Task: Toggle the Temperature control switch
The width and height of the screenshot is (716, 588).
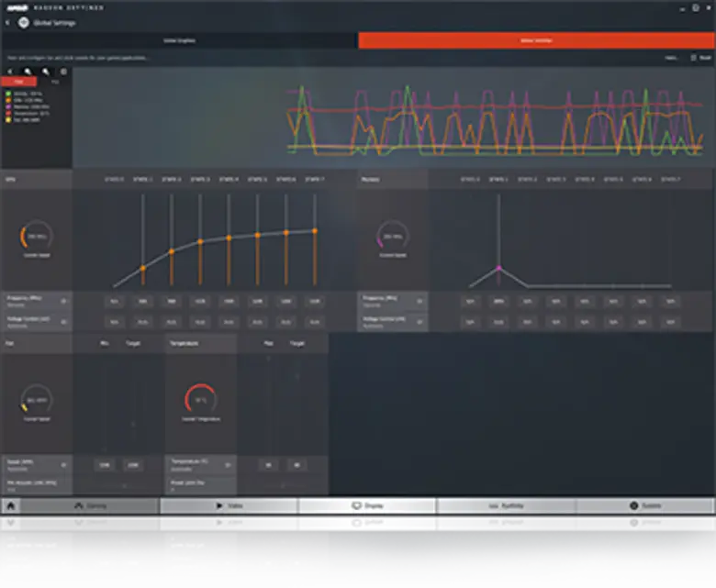Action: click(x=229, y=465)
